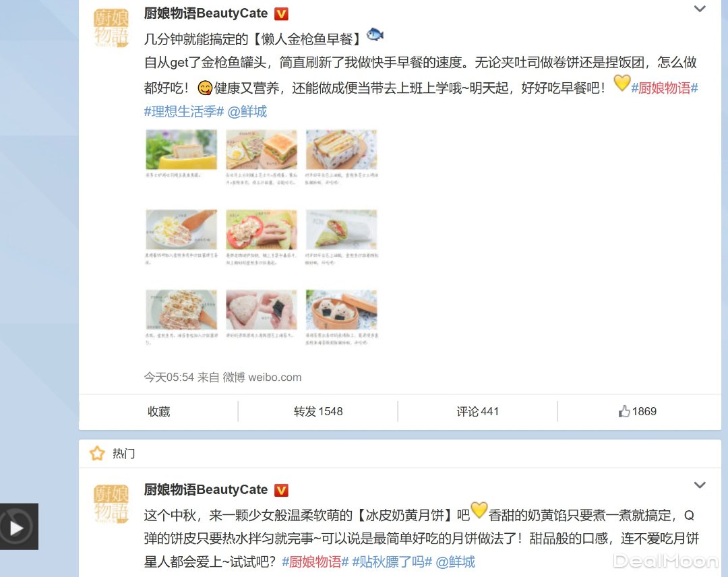This screenshot has height=577, width=728.
Task: Click the thumbs-up like icon showing 1869
Action: click(x=624, y=411)
